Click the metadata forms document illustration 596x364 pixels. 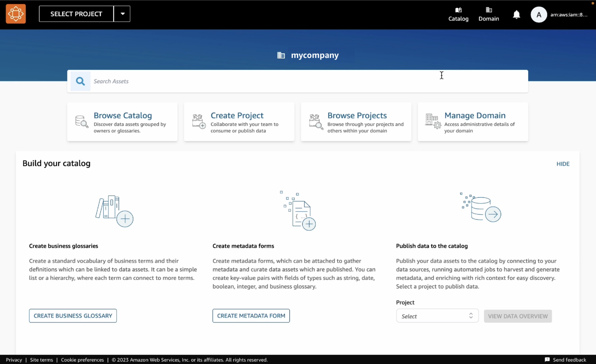click(298, 211)
